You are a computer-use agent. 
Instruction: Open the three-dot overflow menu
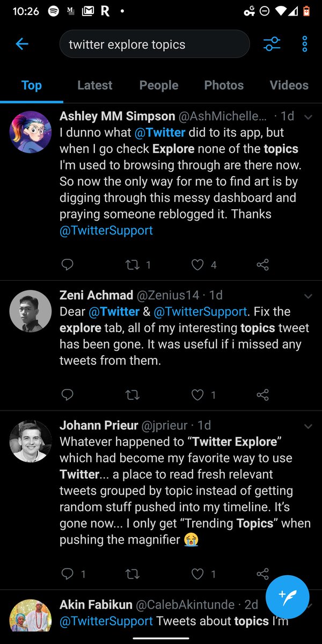point(304,44)
